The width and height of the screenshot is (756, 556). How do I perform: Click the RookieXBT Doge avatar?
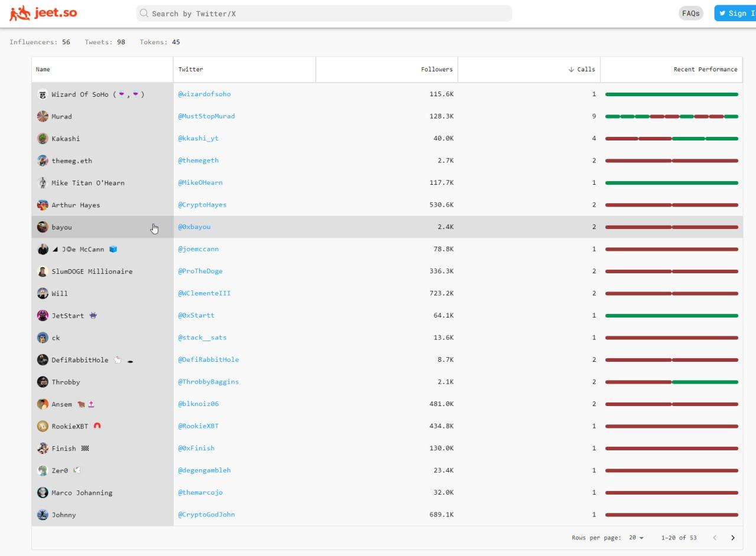coord(43,426)
